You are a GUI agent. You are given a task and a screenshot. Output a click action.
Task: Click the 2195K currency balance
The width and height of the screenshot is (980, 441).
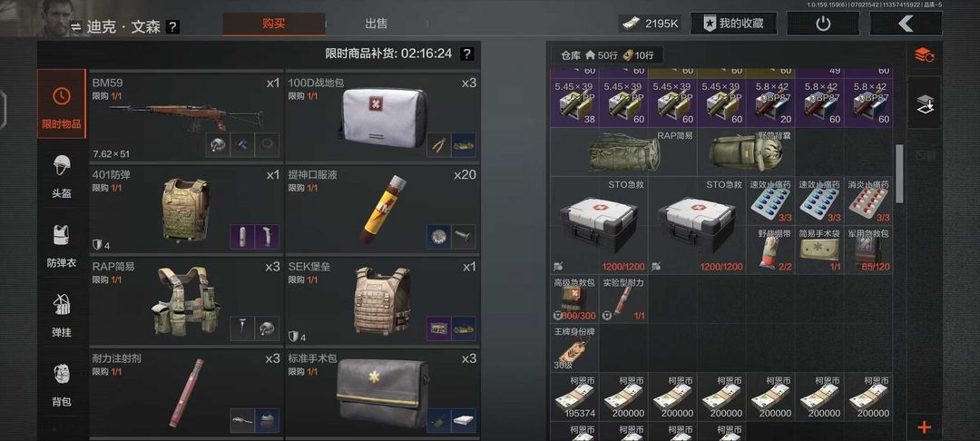(651, 24)
